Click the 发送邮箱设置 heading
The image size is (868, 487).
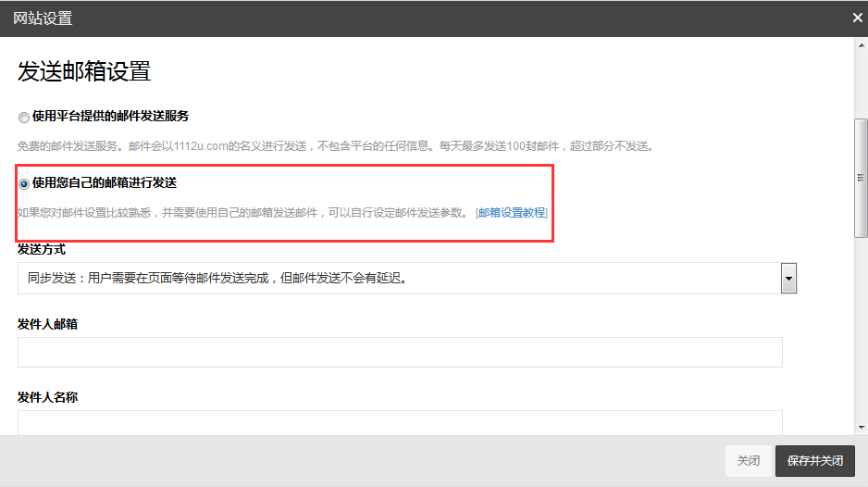pyautogui.click(x=84, y=71)
